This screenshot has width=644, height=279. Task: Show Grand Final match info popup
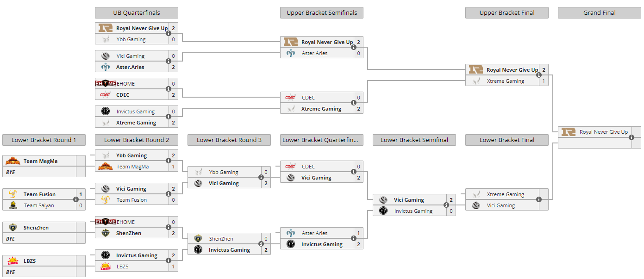[631, 137]
